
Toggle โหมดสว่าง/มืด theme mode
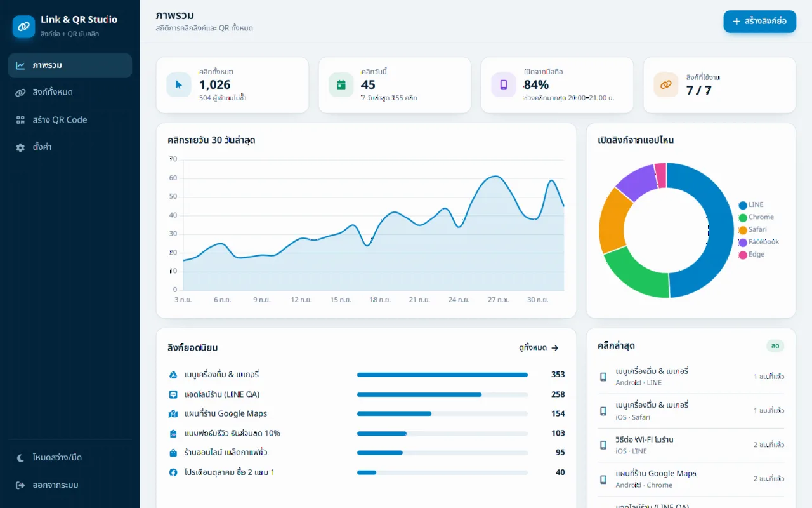[x=70, y=457]
